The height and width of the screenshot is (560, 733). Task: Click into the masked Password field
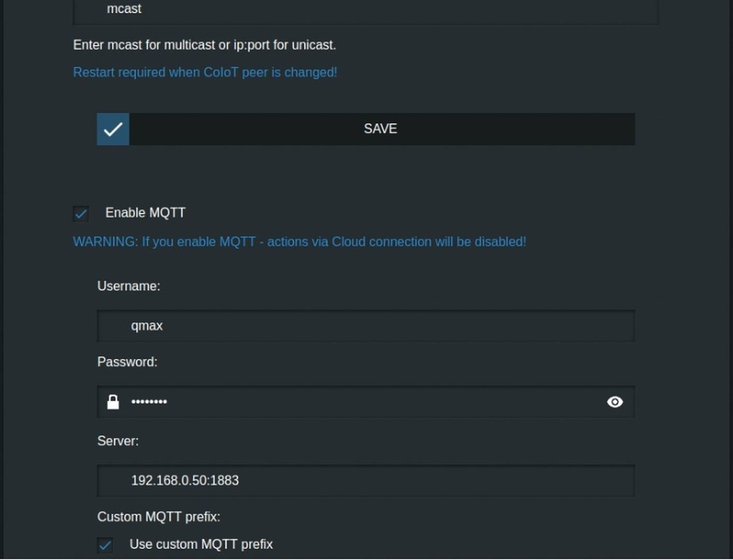point(366,402)
